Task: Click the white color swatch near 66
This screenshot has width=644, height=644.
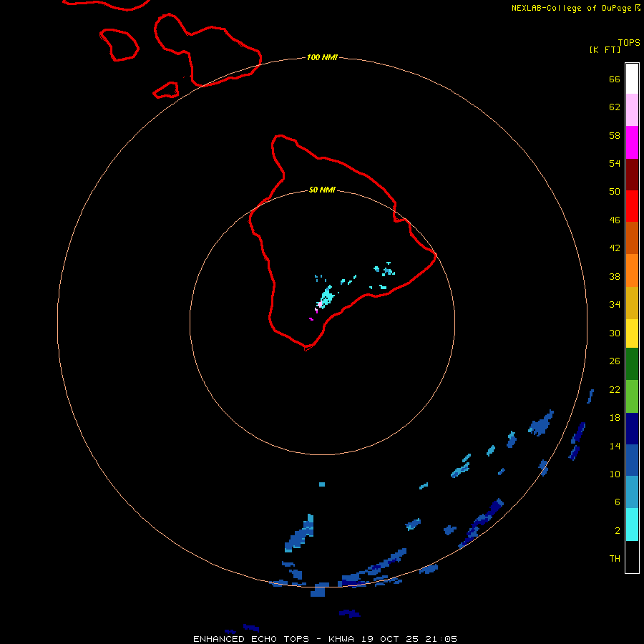Action: click(632, 79)
